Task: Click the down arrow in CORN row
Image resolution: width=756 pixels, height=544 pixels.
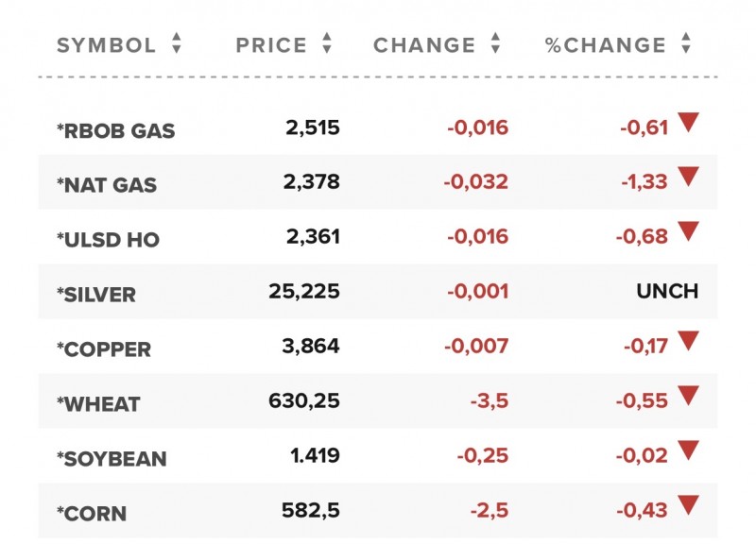Action: point(688,505)
